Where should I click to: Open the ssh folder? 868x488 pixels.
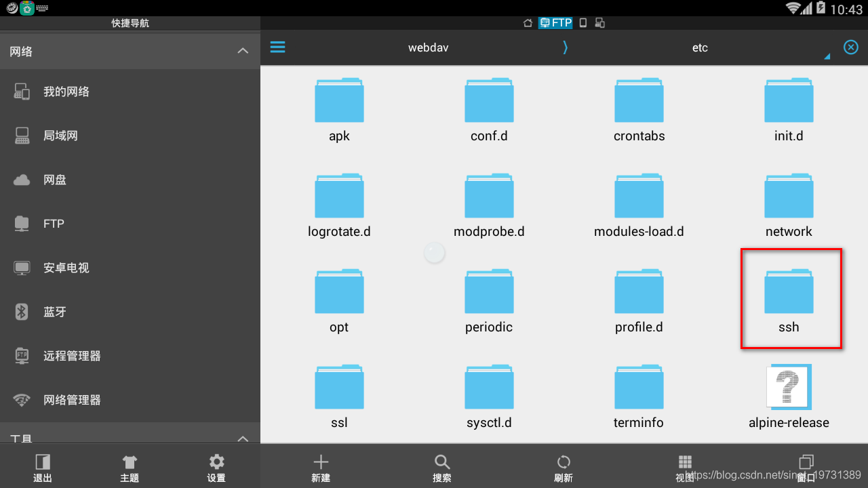click(x=789, y=301)
